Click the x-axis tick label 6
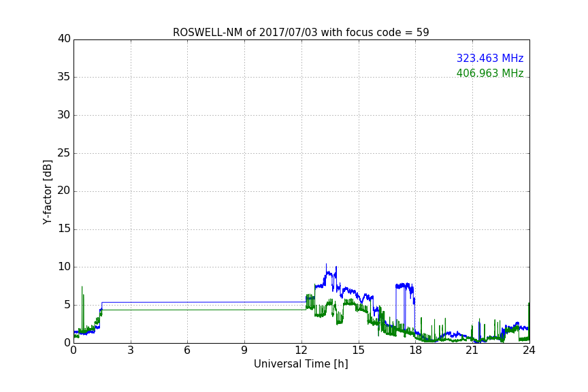The width and height of the screenshot is (588, 392). 187,350
